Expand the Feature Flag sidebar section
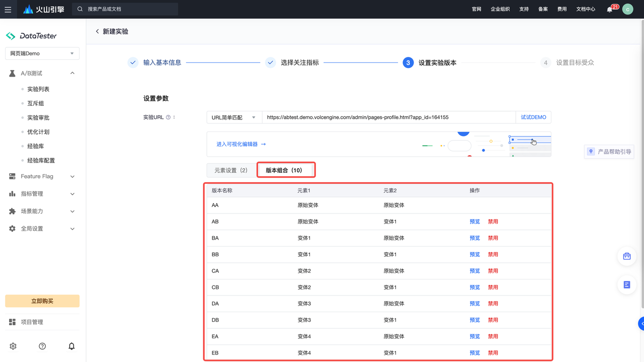This screenshot has height=362, width=644. (x=42, y=176)
